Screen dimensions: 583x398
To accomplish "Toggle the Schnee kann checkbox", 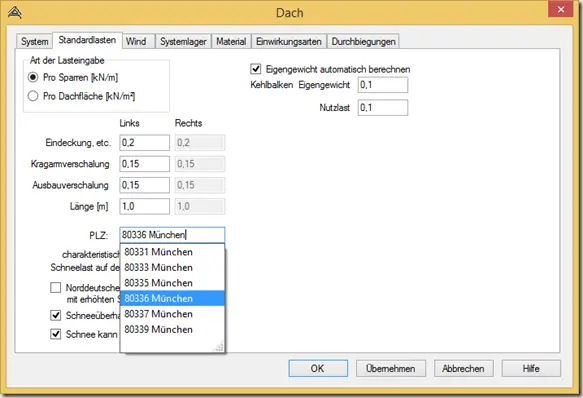I will coord(56,334).
